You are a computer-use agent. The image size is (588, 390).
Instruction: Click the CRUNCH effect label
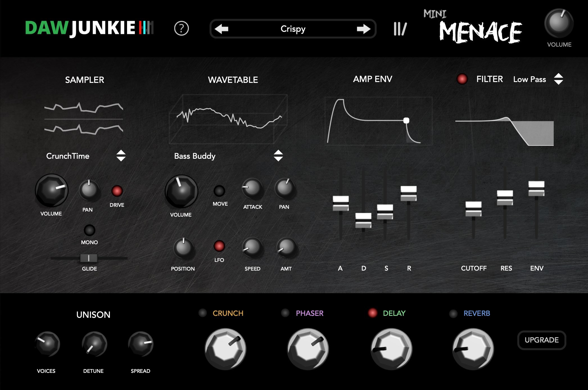228,313
